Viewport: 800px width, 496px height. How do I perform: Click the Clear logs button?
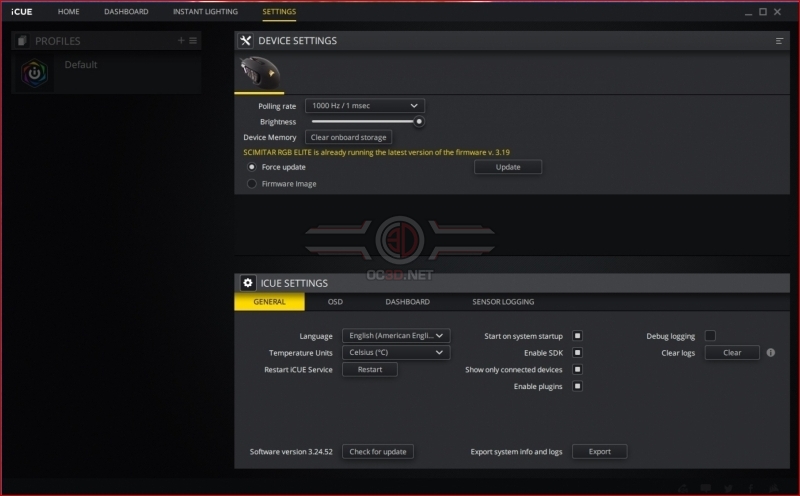click(732, 353)
